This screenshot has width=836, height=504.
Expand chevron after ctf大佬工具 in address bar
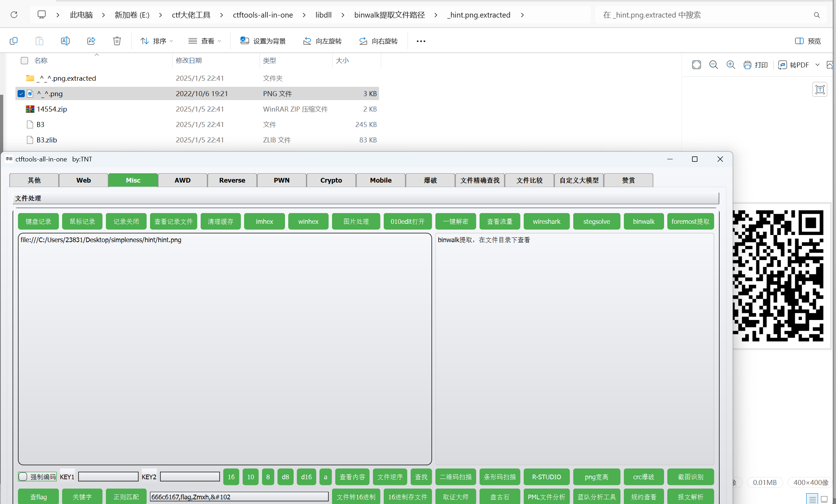pyautogui.click(x=221, y=15)
